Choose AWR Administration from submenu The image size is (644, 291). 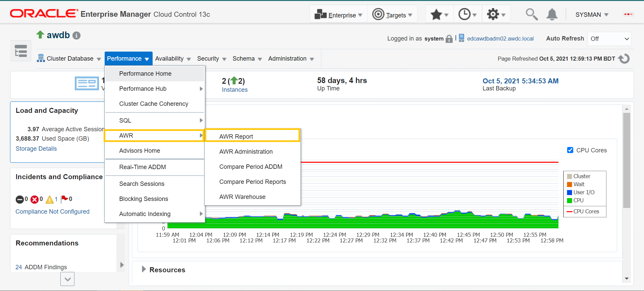point(252,152)
